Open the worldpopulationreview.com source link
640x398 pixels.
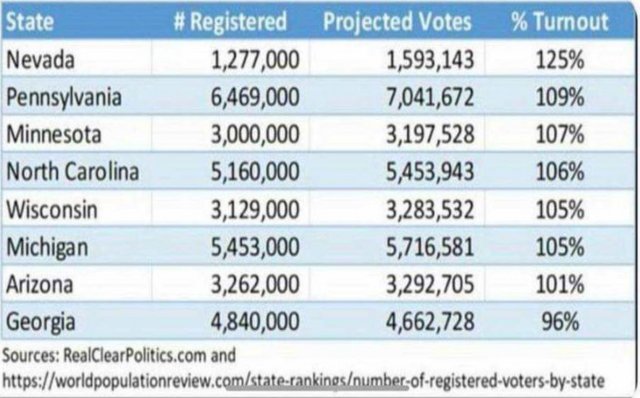(303, 381)
